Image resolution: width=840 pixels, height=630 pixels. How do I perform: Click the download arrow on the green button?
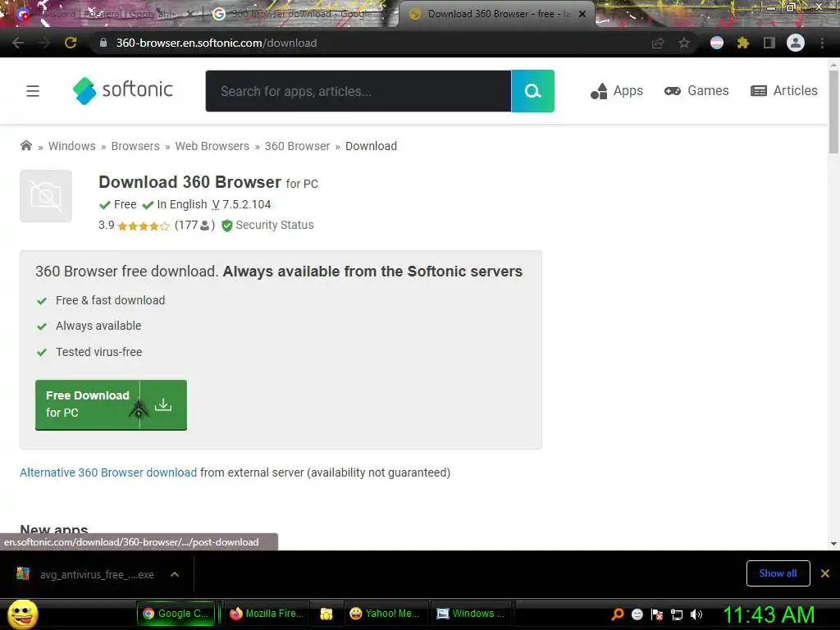click(163, 405)
